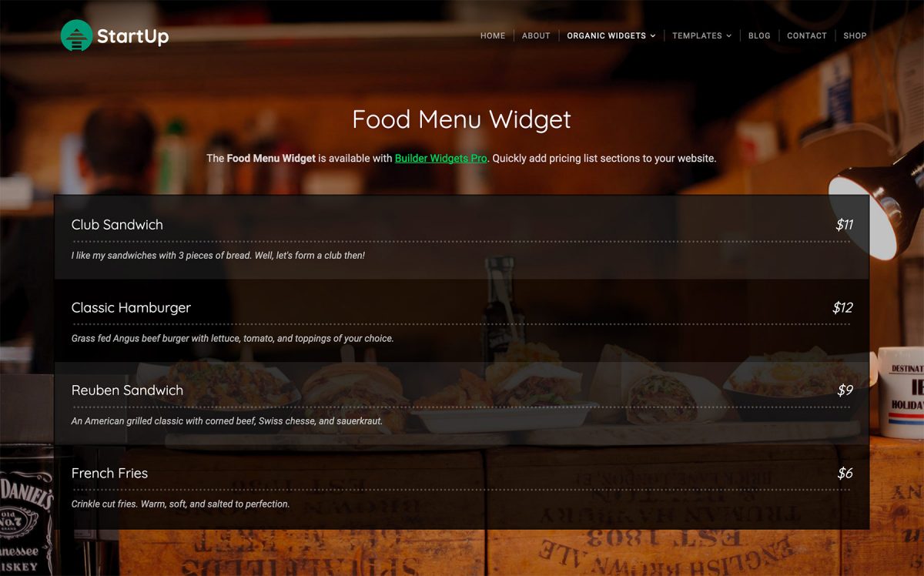The height and width of the screenshot is (576, 924).
Task: Visit the Shop page
Action: [x=855, y=35]
